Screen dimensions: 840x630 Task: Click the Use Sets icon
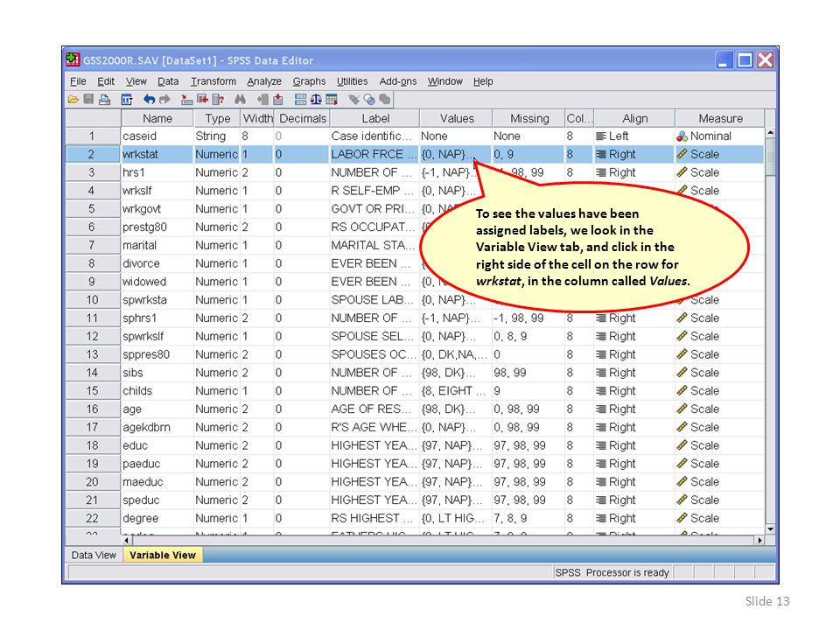click(369, 99)
